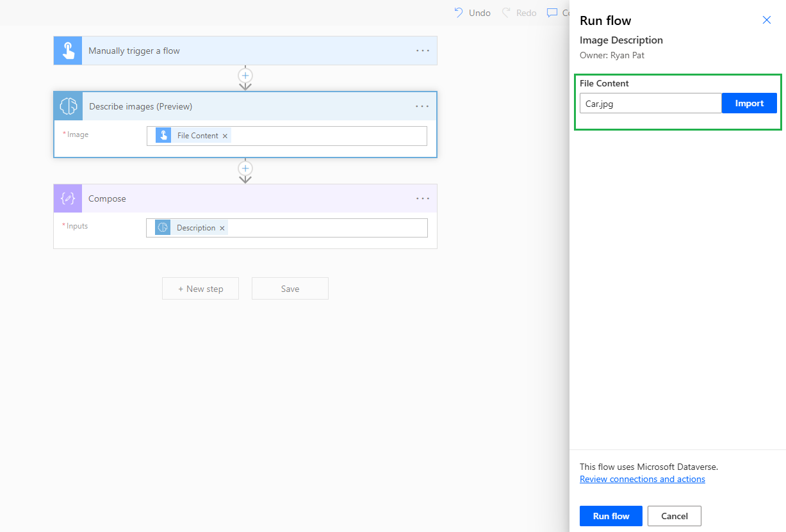Insert a step below Describe images
786x532 pixels.
[x=245, y=168]
